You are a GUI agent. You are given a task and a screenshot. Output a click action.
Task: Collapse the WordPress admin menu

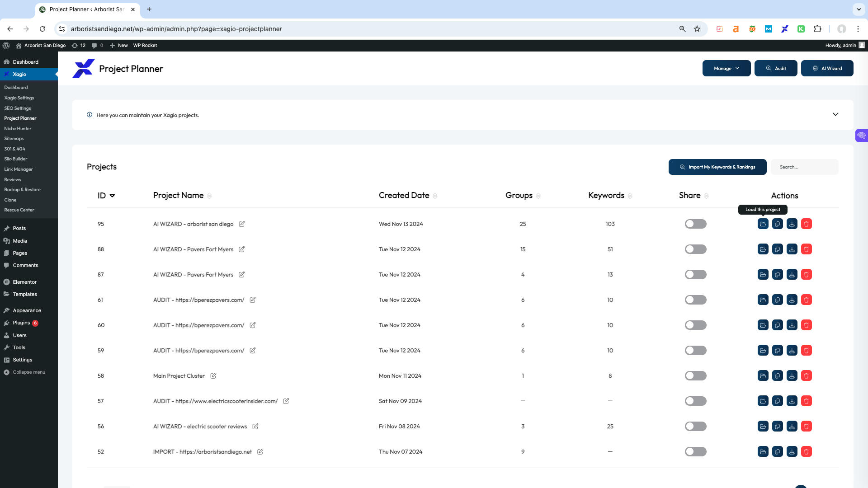click(25, 372)
